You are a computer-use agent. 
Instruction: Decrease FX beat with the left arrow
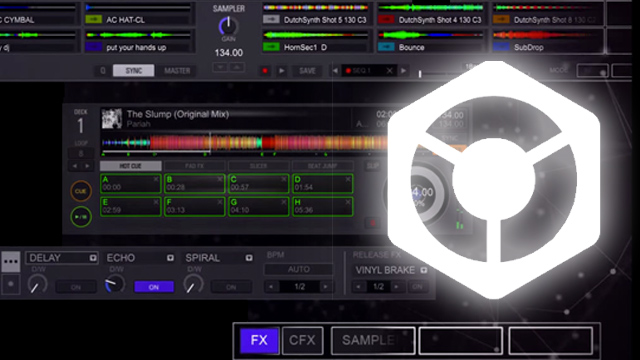point(271,287)
